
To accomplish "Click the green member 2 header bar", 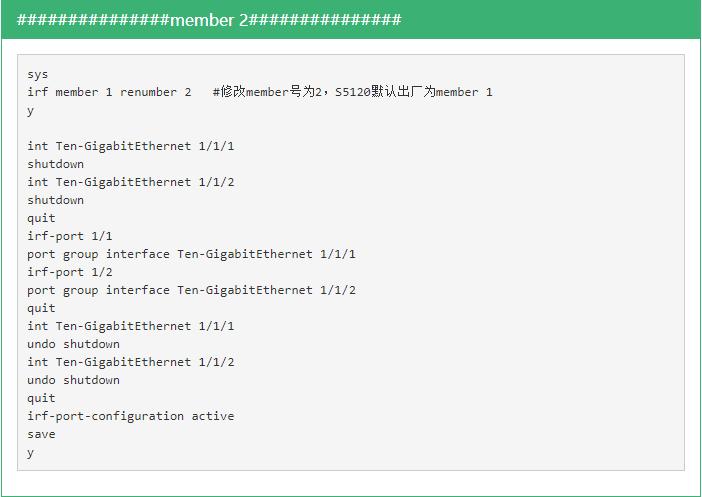I will pos(351,20).
